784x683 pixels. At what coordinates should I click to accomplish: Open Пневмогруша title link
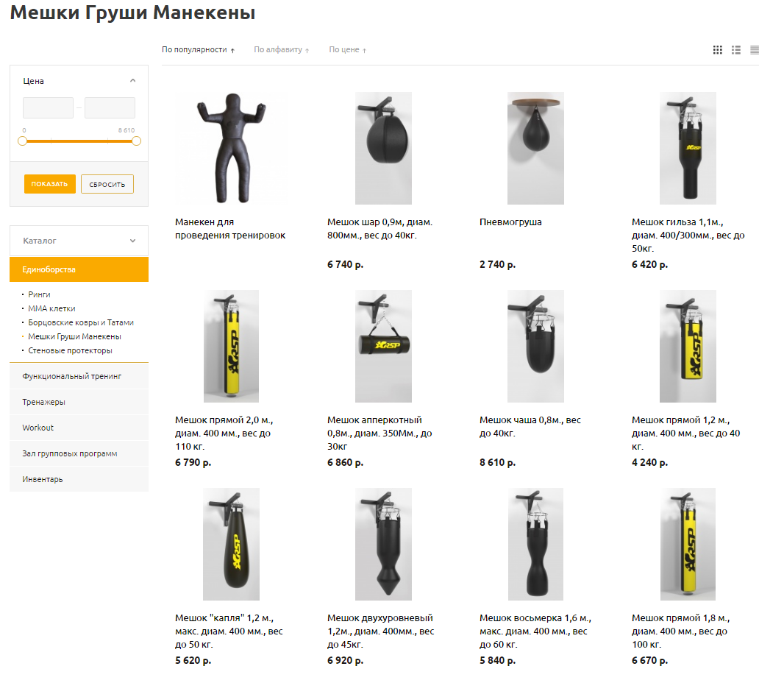(x=510, y=222)
